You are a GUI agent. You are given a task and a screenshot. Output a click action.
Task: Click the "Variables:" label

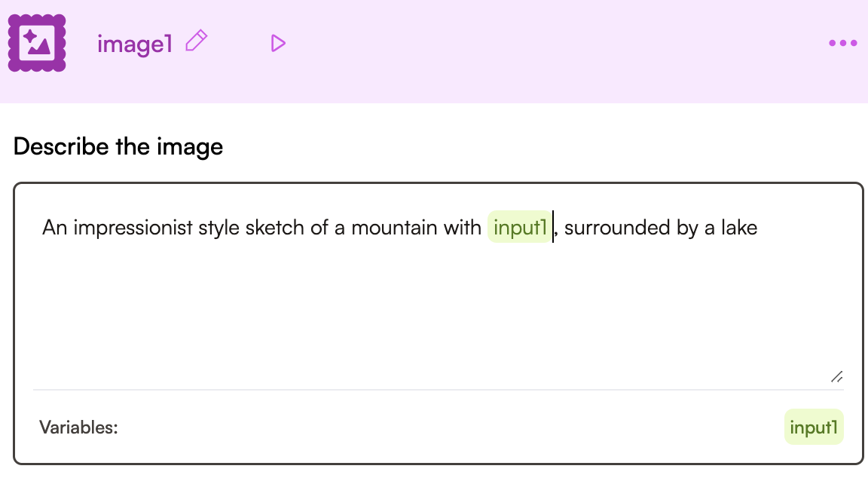click(x=78, y=428)
